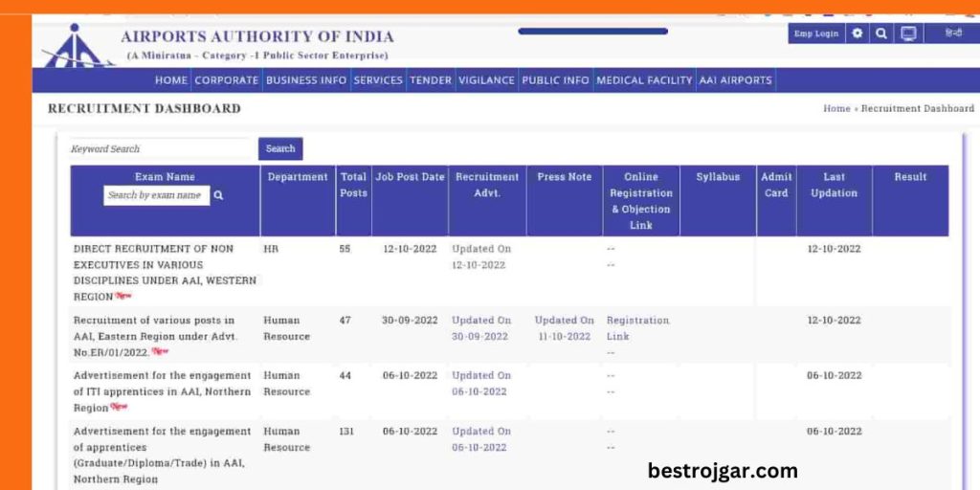Click Online Registration & Objection Link header

(641, 201)
